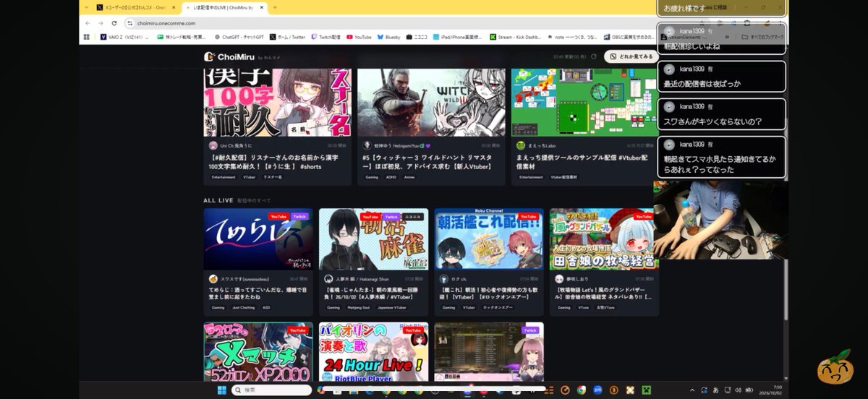
Task: Click the refresh icon beside update time
Action: 594,56
